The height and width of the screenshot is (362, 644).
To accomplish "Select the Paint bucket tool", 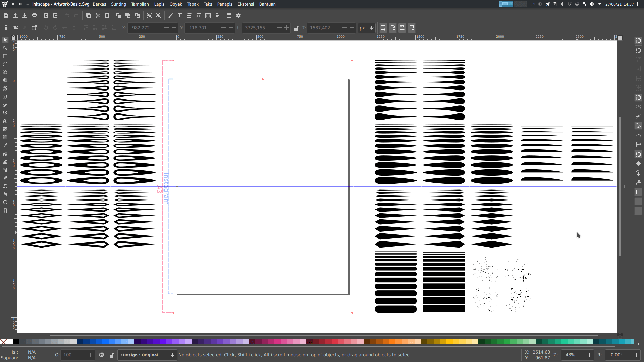I will click(5, 154).
